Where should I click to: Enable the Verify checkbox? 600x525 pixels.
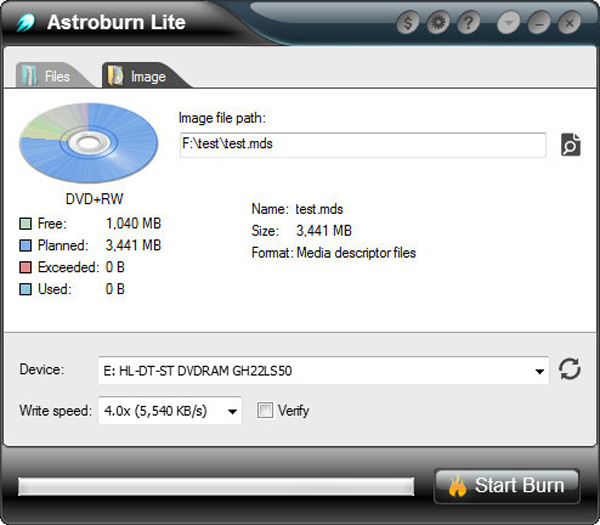(265, 410)
